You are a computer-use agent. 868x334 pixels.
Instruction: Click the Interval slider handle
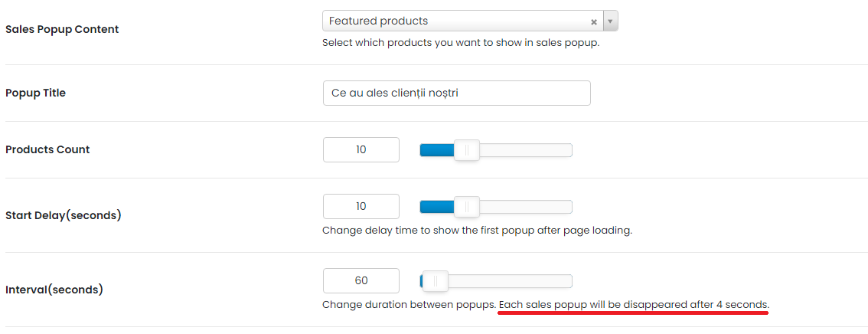(435, 281)
